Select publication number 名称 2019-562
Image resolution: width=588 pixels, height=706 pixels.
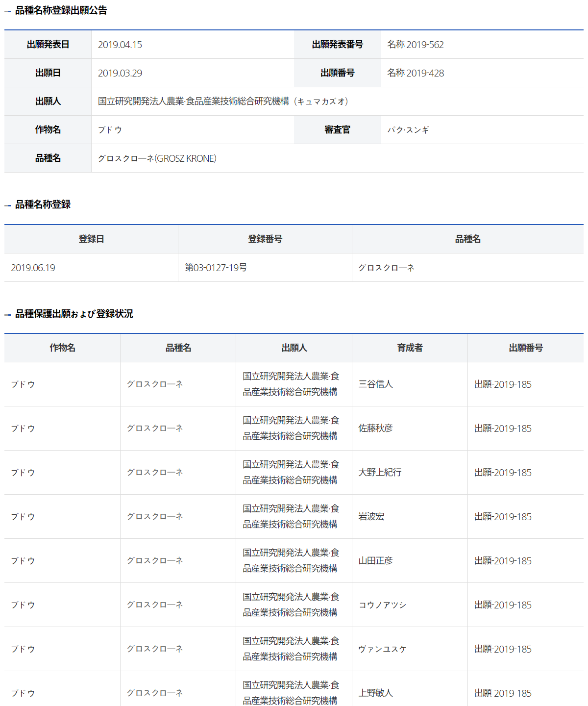click(416, 45)
